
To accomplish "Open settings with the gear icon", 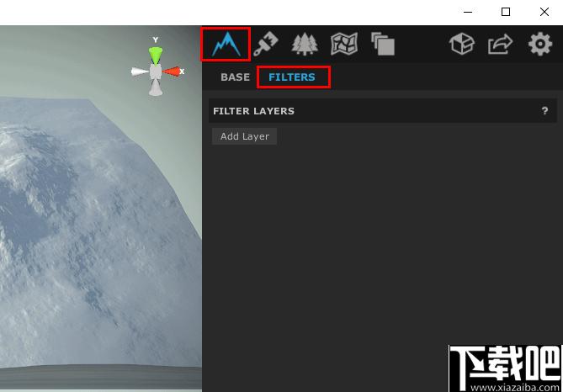I will coord(540,44).
